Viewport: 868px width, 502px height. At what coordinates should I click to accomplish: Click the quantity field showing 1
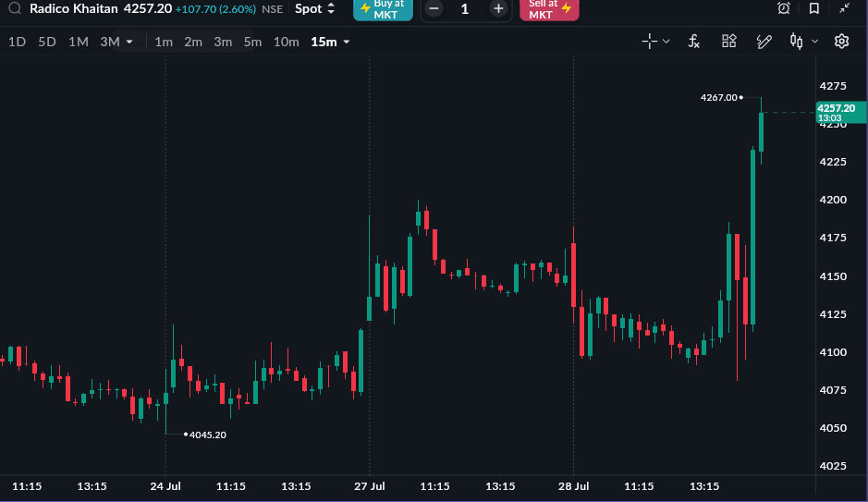pos(465,9)
